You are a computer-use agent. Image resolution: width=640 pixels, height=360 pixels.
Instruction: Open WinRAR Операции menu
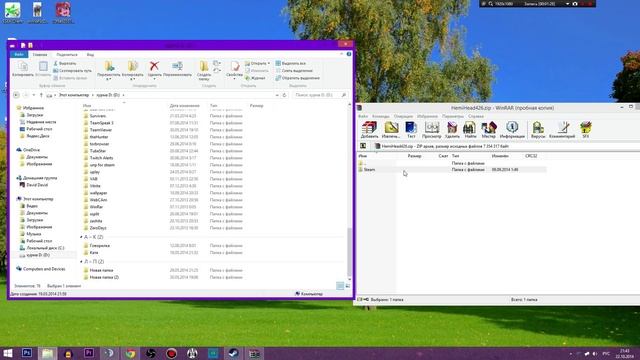(403, 116)
